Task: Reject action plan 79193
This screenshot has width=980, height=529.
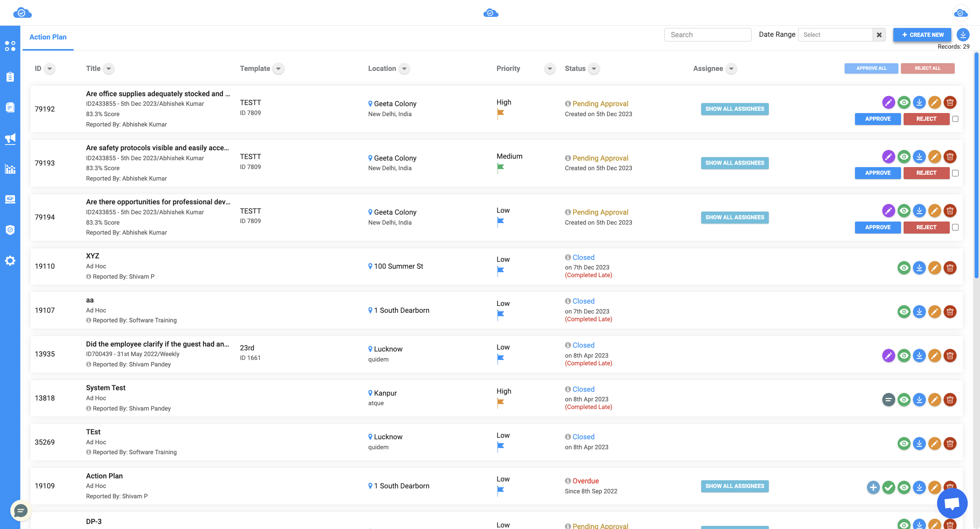Action: [926, 173]
